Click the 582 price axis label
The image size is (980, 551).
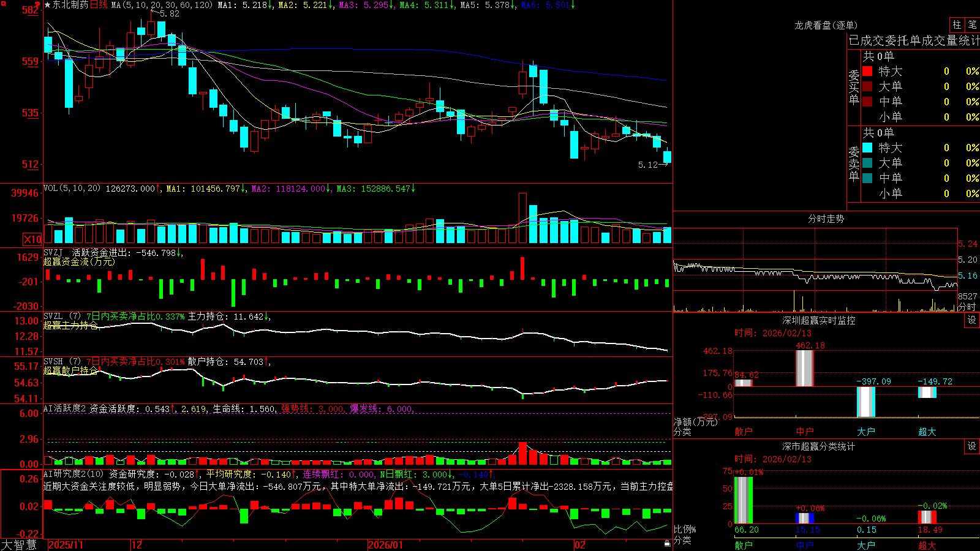pyautogui.click(x=31, y=10)
